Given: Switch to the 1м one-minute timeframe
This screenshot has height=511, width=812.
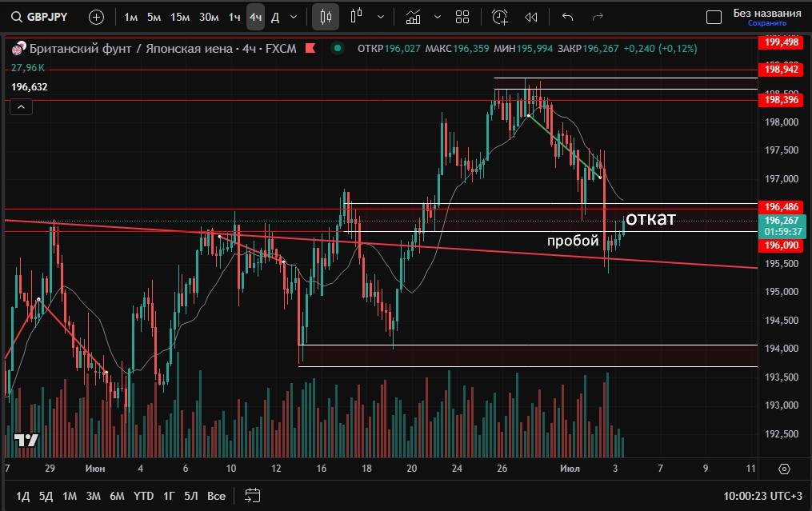Looking at the screenshot, I should click(131, 17).
